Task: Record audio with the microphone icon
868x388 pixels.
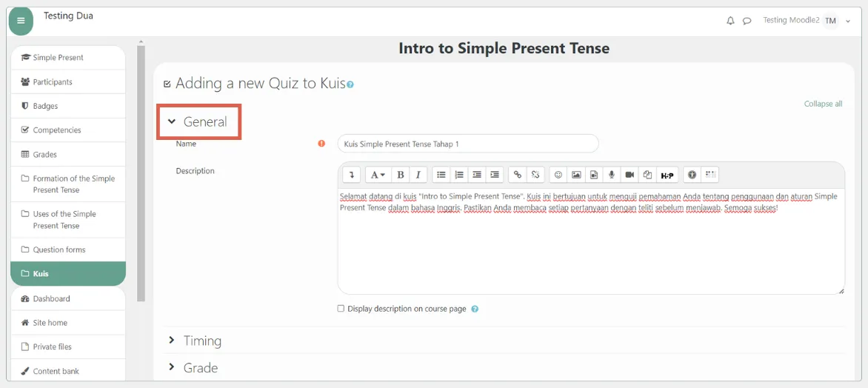Action: coord(612,175)
